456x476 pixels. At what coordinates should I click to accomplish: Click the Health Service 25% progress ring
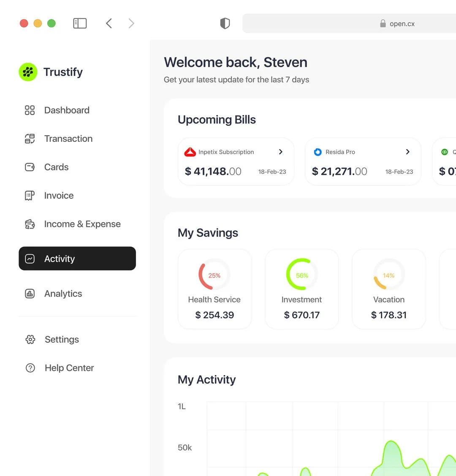214,275
